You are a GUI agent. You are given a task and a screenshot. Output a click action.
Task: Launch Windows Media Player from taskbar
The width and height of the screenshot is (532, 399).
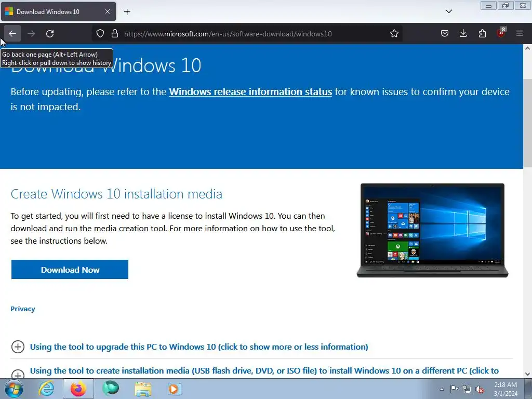(x=175, y=389)
